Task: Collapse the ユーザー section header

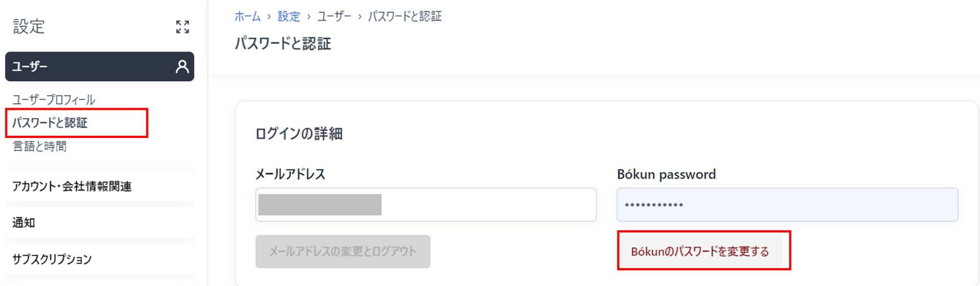Action: tap(100, 66)
